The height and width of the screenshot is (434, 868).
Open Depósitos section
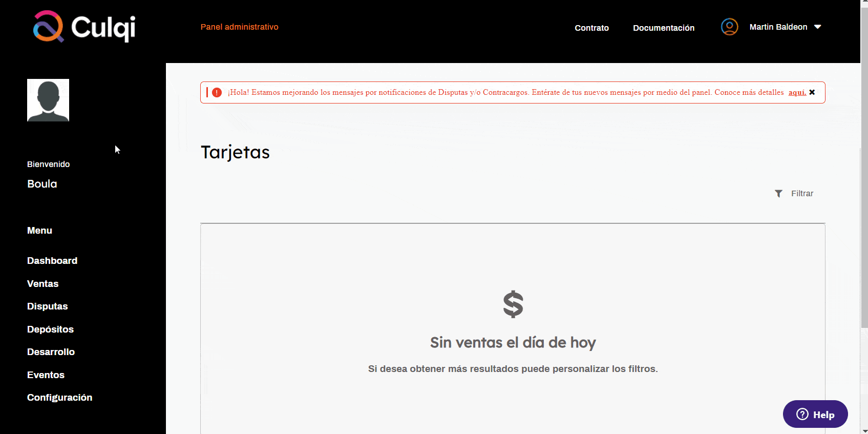pyautogui.click(x=50, y=329)
